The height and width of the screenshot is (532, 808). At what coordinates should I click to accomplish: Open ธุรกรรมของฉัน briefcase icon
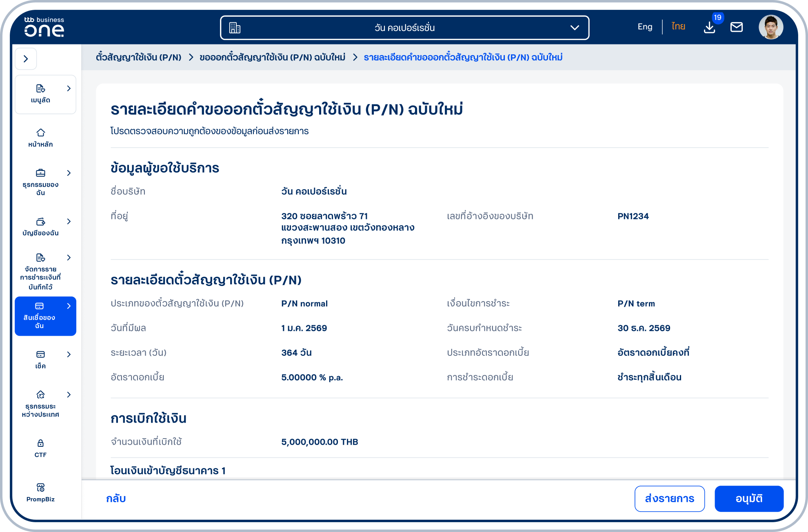point(40,173)
